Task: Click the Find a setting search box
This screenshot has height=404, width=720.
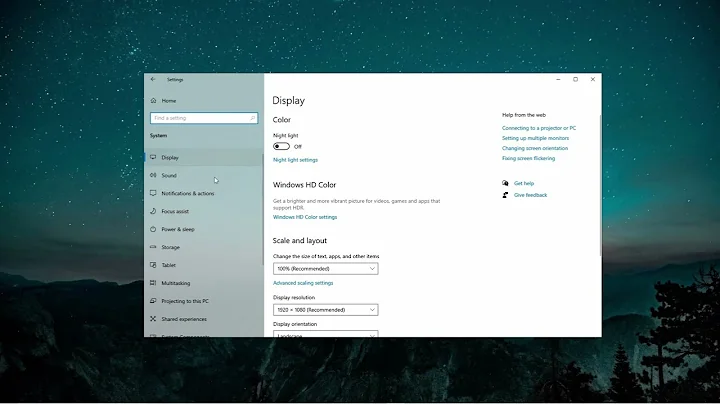Action: coord(204,118)
